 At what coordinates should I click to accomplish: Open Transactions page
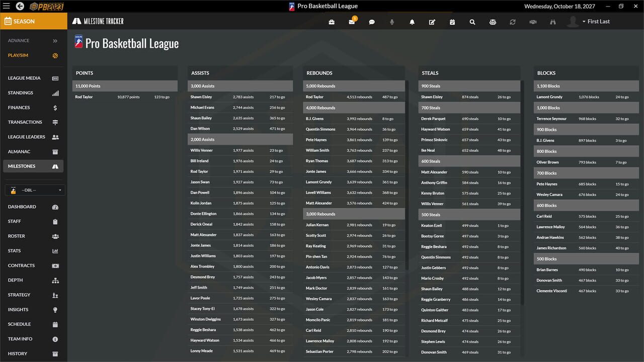[x=33, y=122]
